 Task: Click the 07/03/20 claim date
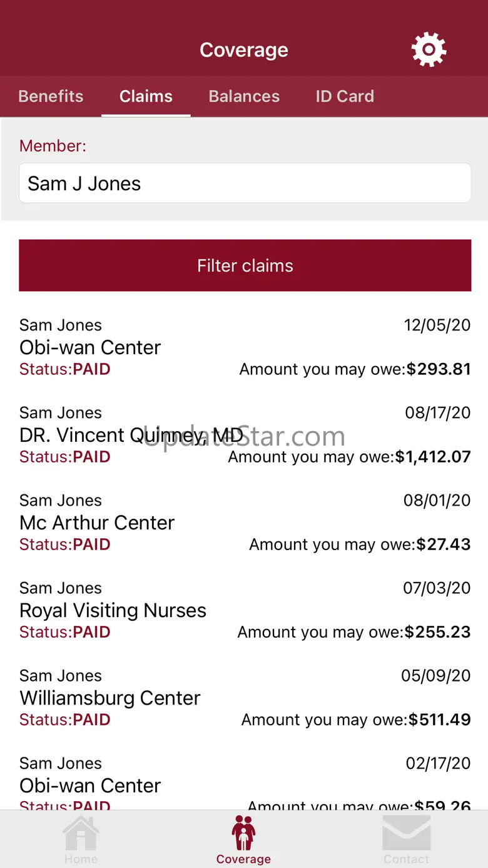(437, 588)
